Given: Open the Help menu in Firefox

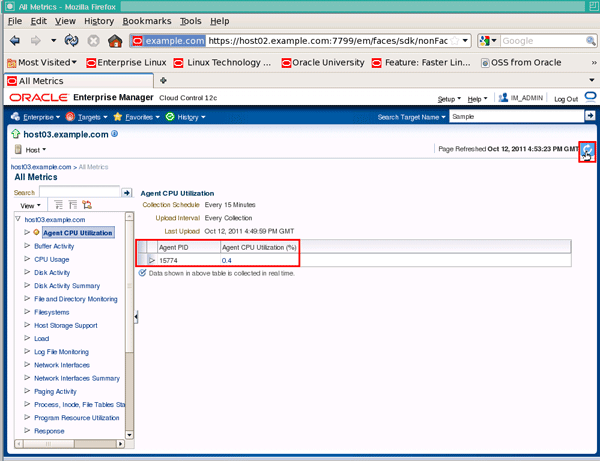Looking at the screenshot, I should [220, 21].
